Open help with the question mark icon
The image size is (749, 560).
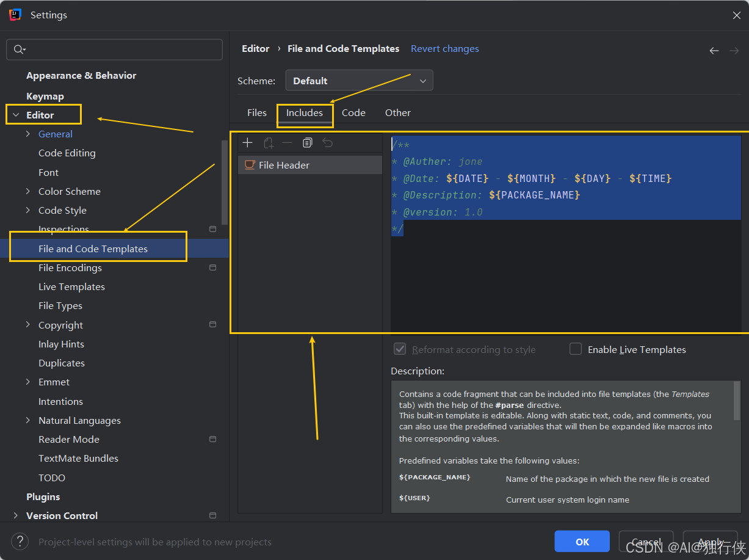[20, 541]
